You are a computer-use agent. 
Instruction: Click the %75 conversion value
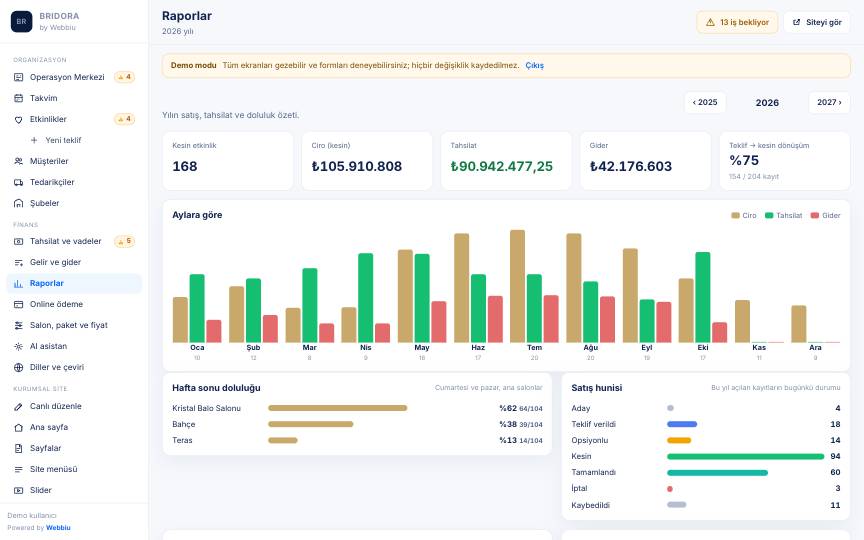[x=744, y=160]
